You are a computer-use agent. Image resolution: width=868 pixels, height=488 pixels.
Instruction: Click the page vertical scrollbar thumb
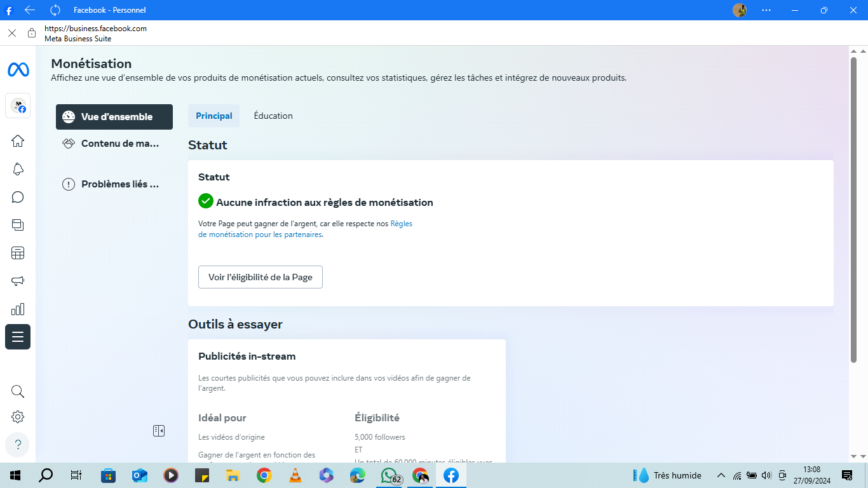(853, 210)
